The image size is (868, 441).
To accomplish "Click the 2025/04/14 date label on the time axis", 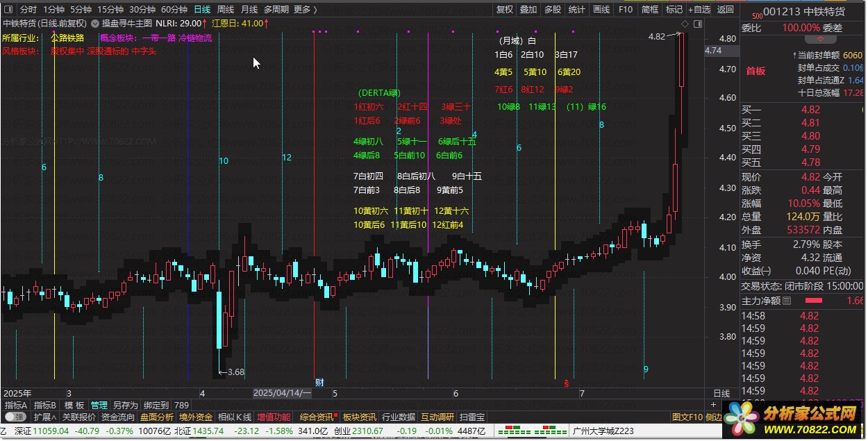I will [x=283, y=393].
